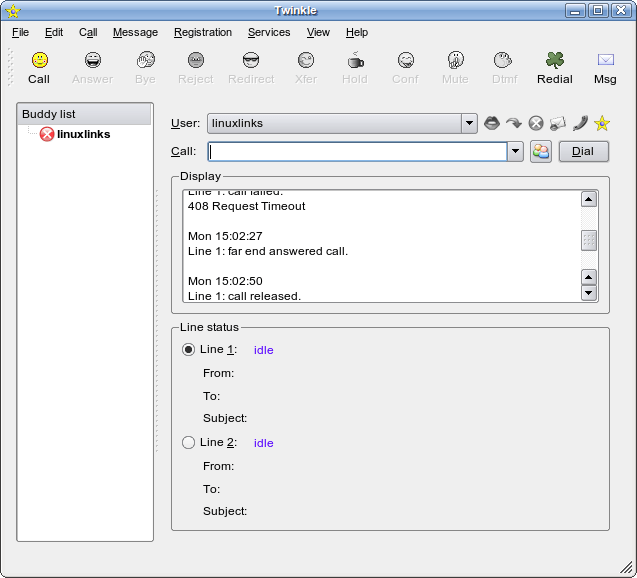Click the Dial button
Viewport: 637px width, 578px height.
pos(583,152)
